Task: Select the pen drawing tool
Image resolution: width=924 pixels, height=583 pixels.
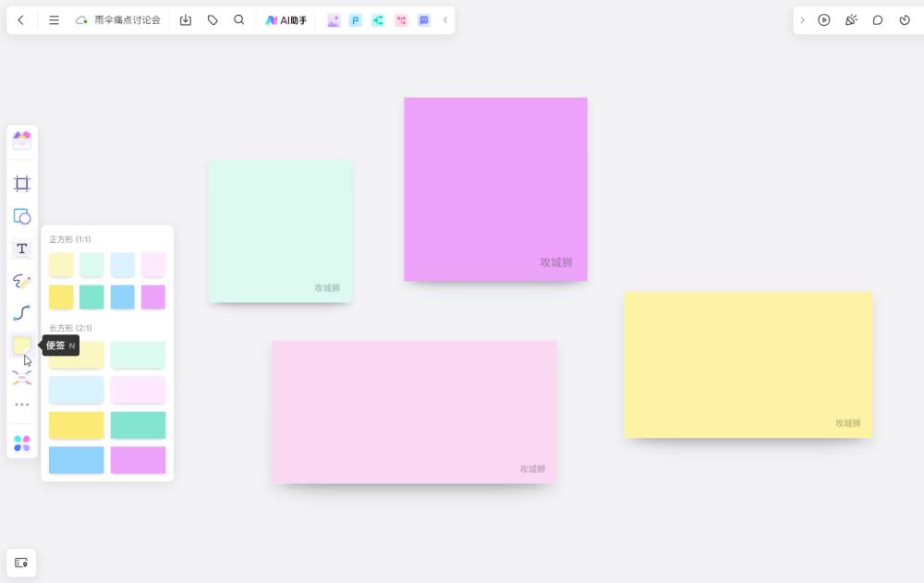Action: pos(22,281)
